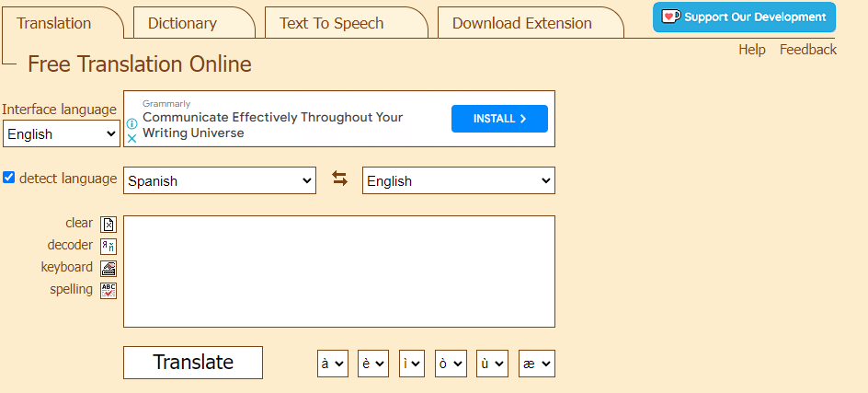
Task: Open the Download Extension tab
Action: (522, 23)
